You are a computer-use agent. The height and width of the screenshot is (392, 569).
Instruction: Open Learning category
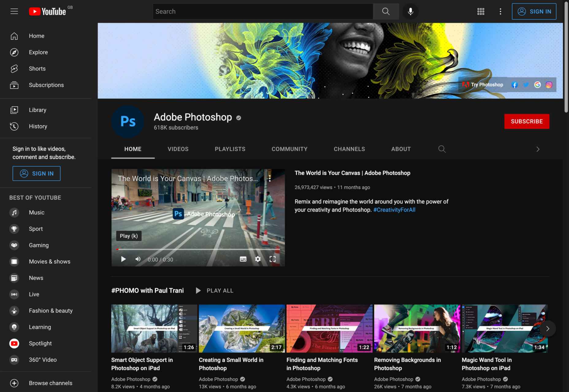pos(46,327)
